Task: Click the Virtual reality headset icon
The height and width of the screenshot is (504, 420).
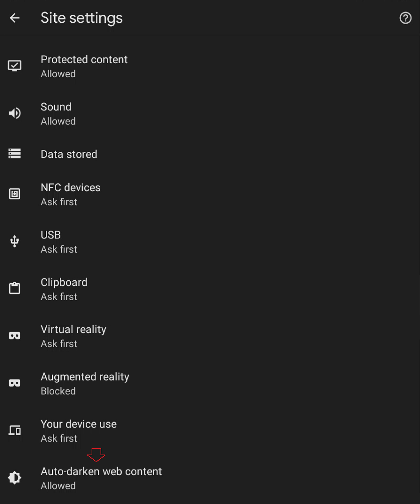Action: 15,336
